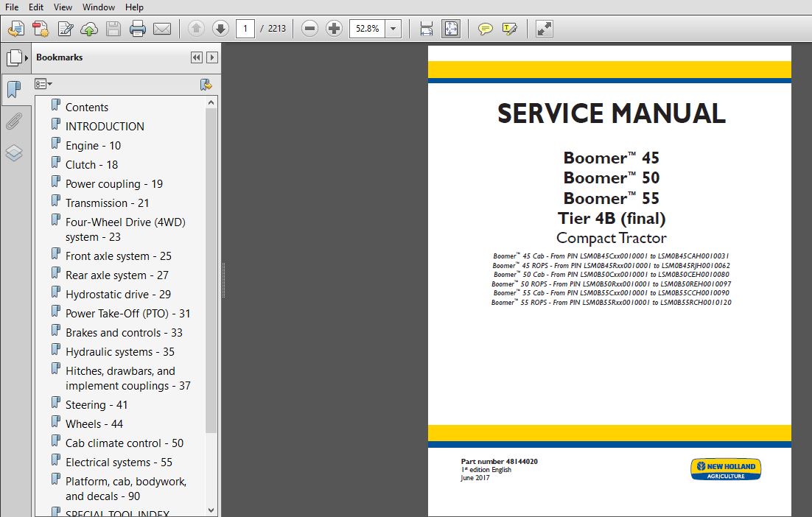812x517 pixels.
Task: Toggle the fit one full page icon
Action: (451, 29)
